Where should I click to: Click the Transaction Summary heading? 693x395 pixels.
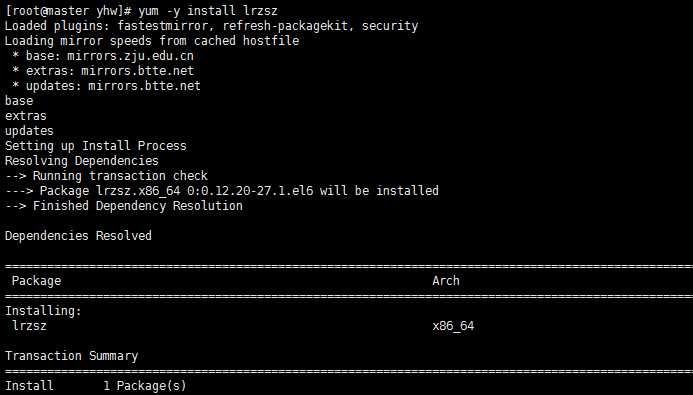(x=72, y=356)
